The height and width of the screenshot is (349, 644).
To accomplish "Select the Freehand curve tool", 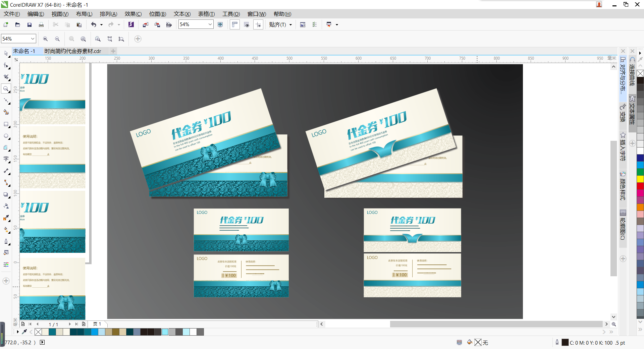I will point(6,101).
